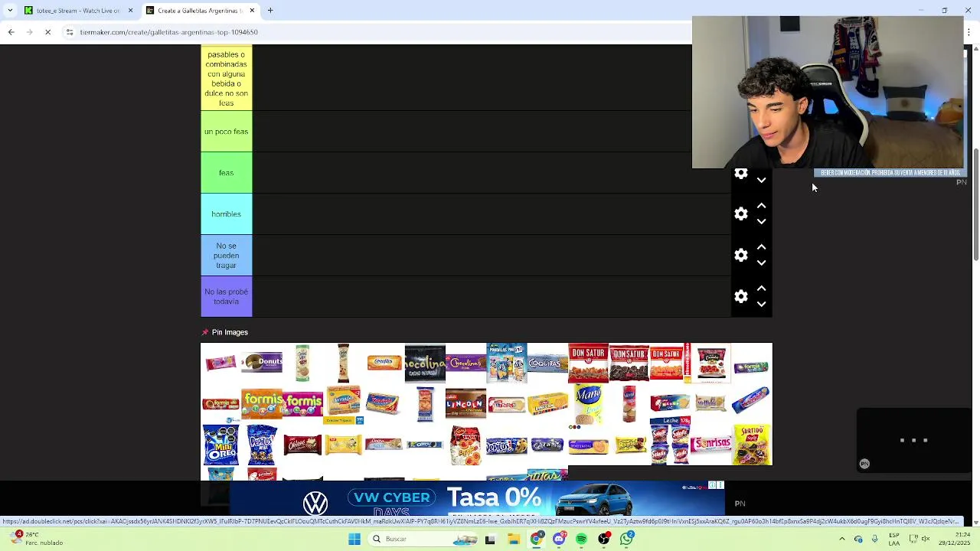Viewport: 980px width, 551px height.
Task: View site information icon in address bar
Action: tap(70, 32)
